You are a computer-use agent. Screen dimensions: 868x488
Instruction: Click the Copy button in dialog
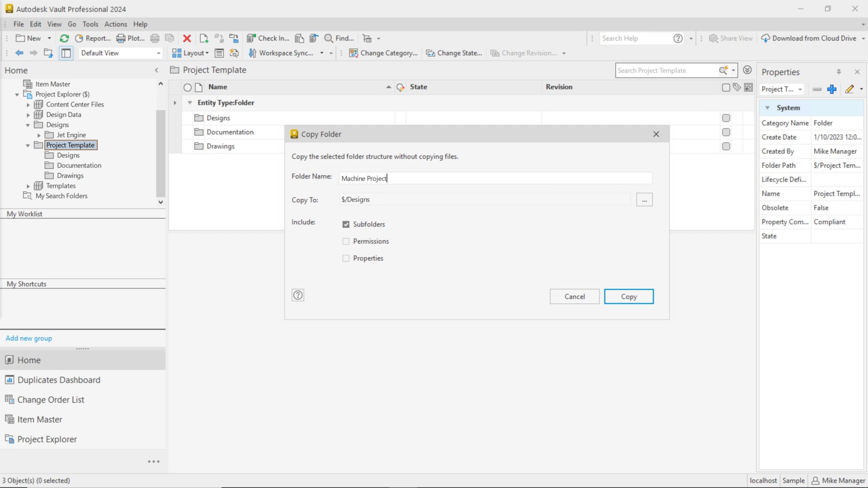coord(628,296)
